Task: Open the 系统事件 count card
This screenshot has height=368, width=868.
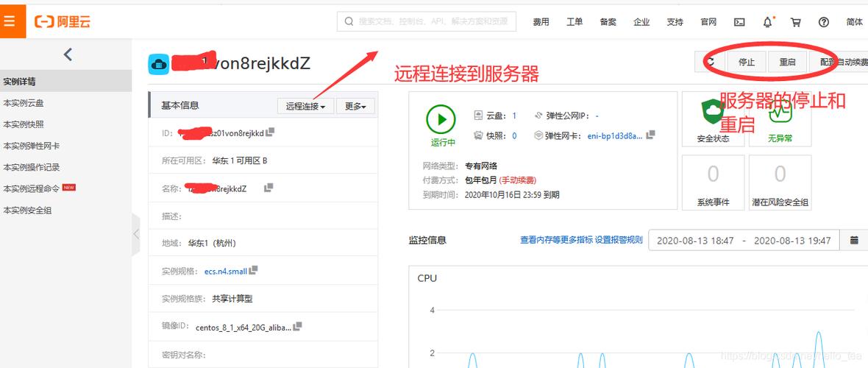Action: tap(713, 183)
